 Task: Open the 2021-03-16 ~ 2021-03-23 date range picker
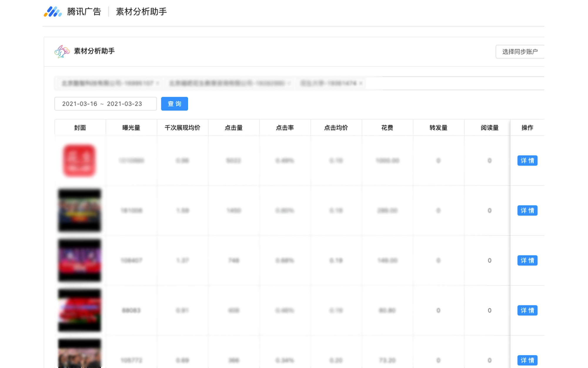(x=105, y=104)
